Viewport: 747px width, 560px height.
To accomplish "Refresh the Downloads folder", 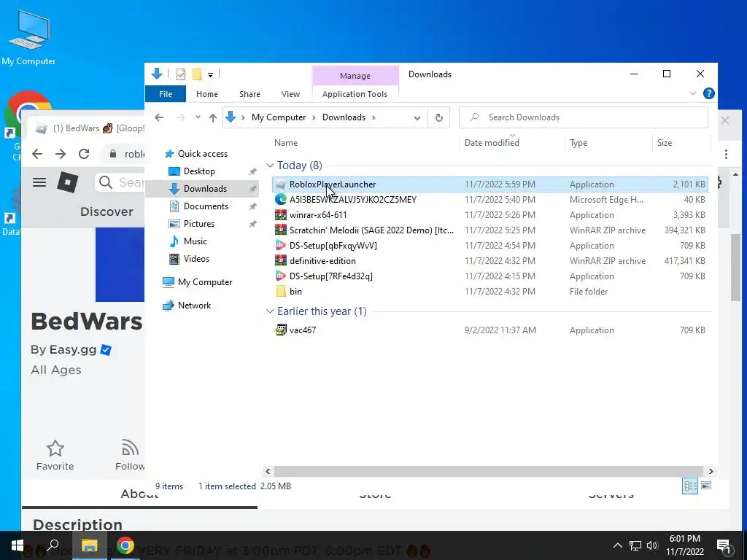I will (438, 117).
